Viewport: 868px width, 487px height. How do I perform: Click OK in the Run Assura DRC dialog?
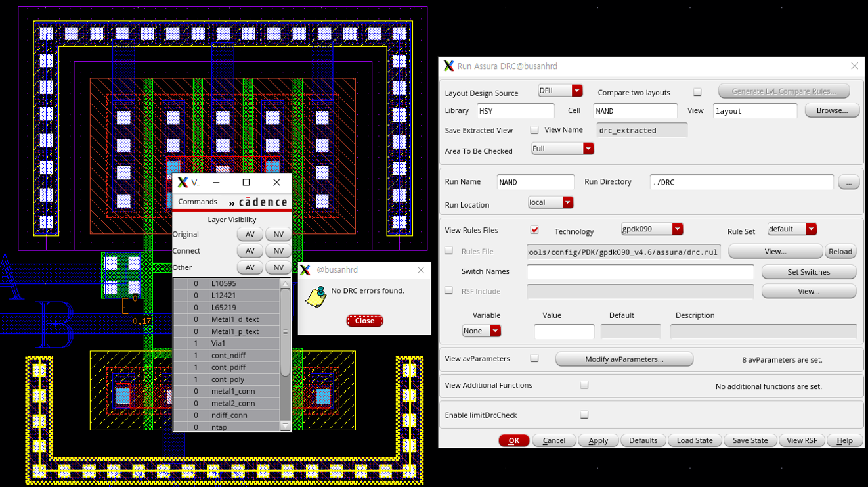(514, 440)
